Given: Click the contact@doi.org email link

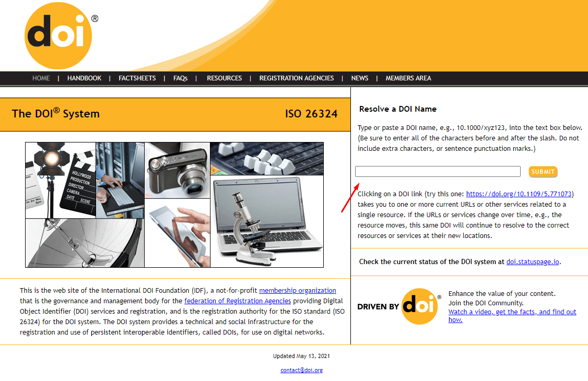Looking at the screenshot, I should click(301, 370).
